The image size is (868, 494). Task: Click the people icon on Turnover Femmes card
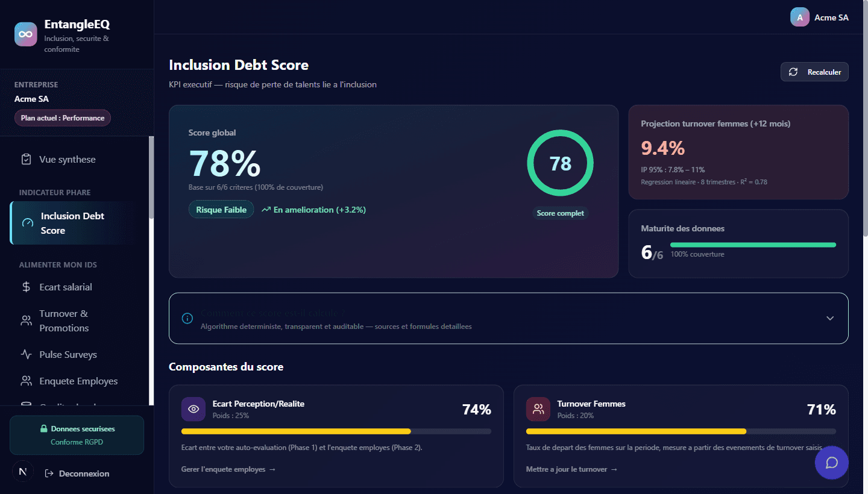click(x=538, y=409)
